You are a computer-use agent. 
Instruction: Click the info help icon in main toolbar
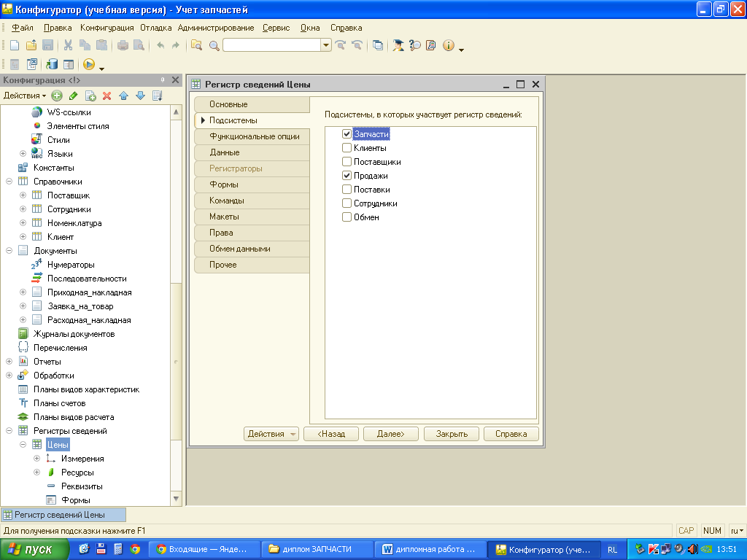(448, 45)
